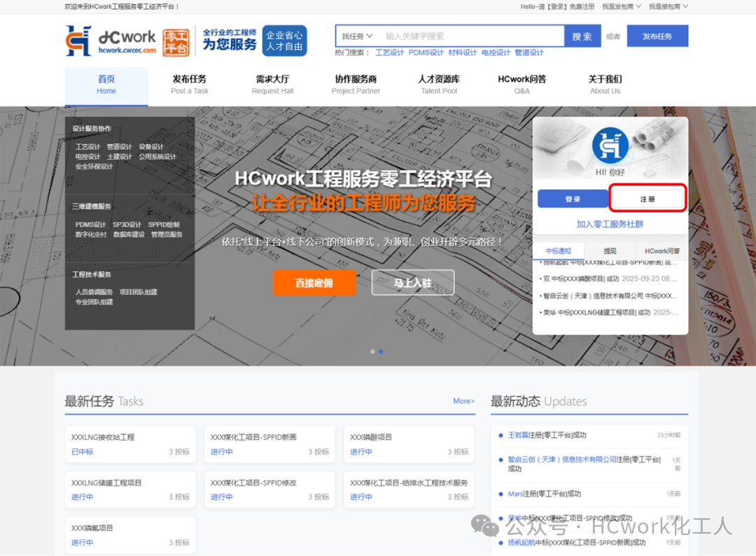The image size is (756, 556).
Task: Open the 需求大厅 Request Hall menu
Action: pyautogui.click(x=272, y=84)
